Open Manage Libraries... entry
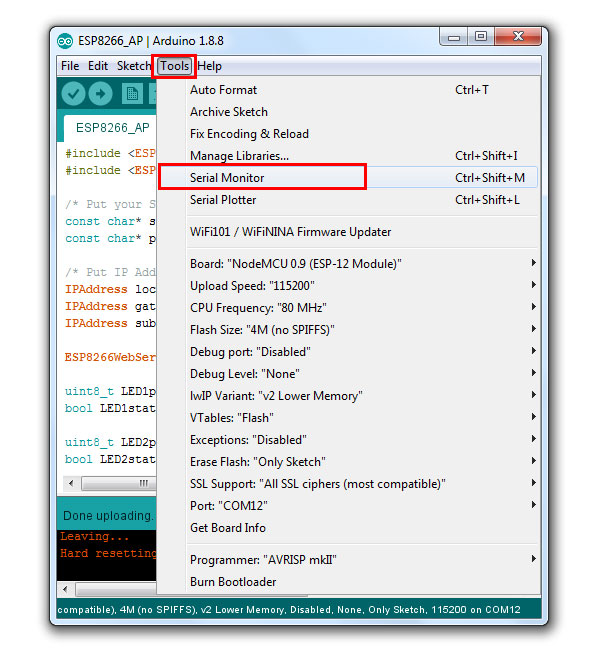Image resolution: width=610 pixels, height=664 pixels. point(348,156)
